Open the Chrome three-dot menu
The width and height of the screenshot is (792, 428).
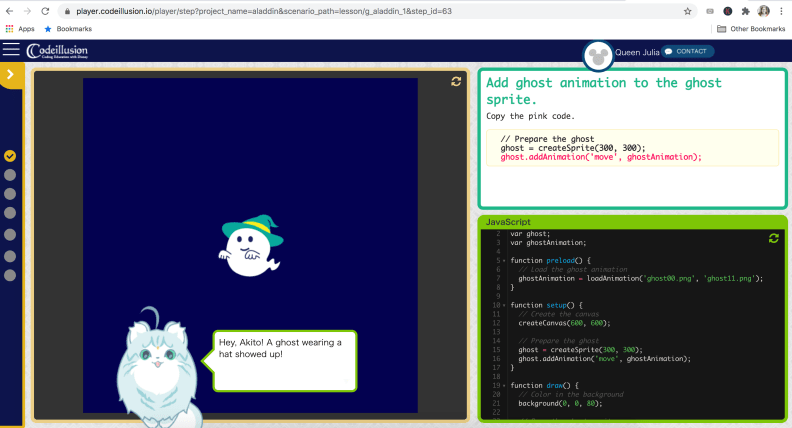click(x=781, y=11)
